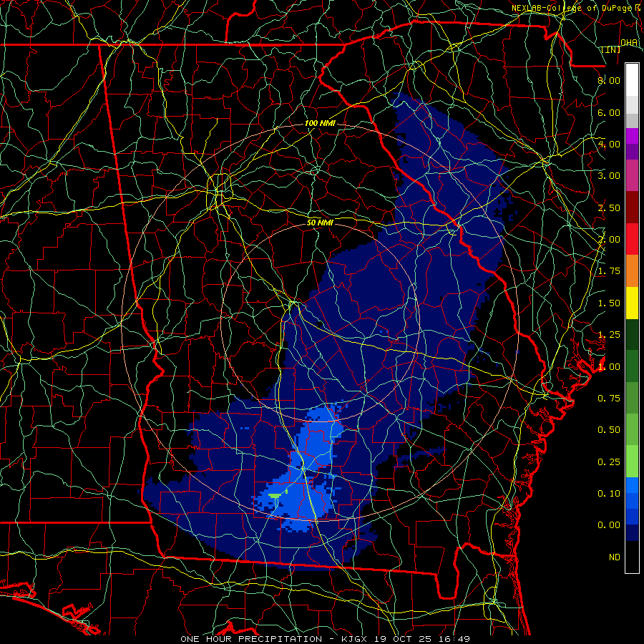Click the 4.00 legend value

609,144
